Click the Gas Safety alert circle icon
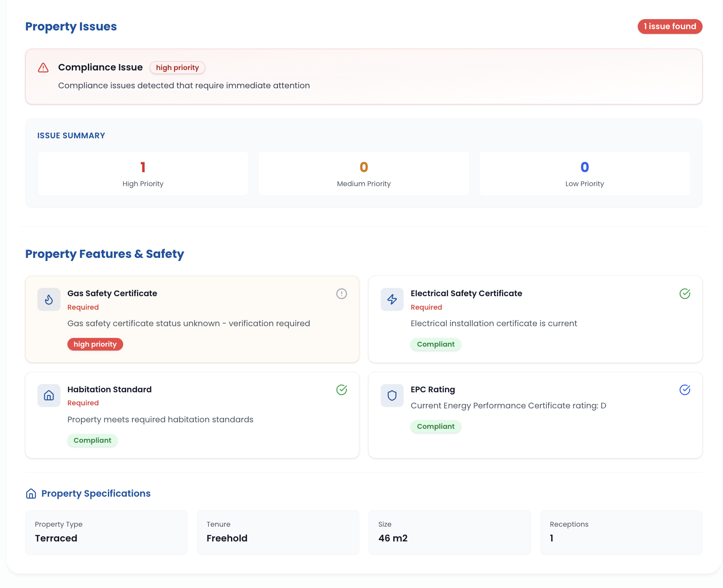Image resolution: width=723 pixels, height=588 pixels. [341, 294]
